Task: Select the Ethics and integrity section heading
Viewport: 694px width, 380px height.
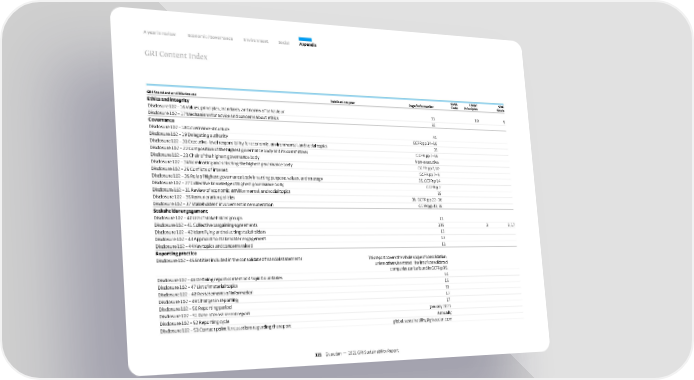Action: click(x=168, y=100)
